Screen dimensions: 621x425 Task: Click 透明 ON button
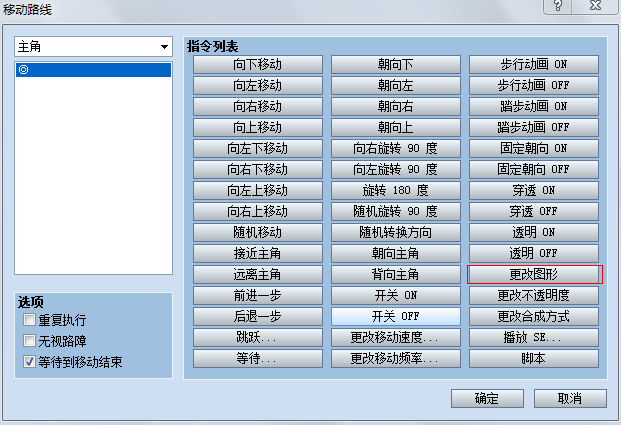[x=534, y=232]
